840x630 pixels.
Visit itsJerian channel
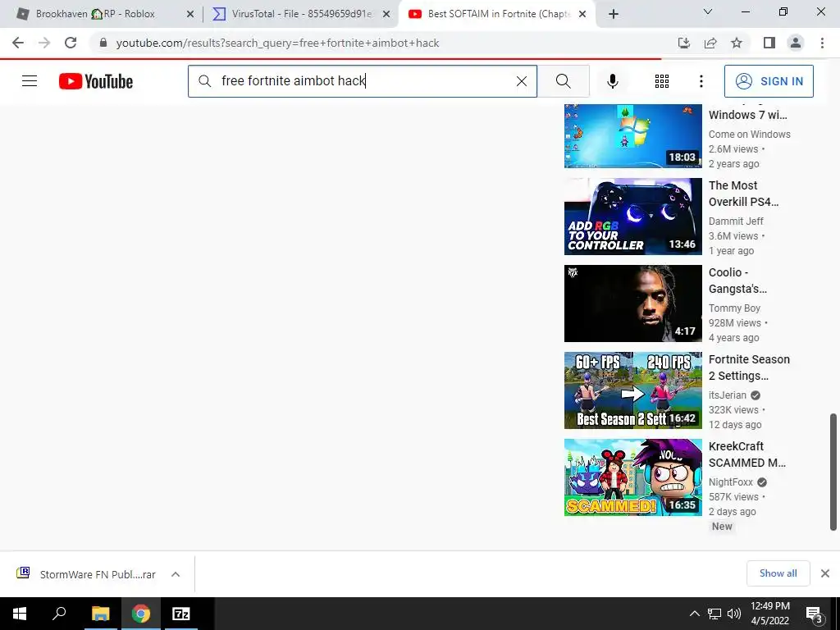(728, 395)
